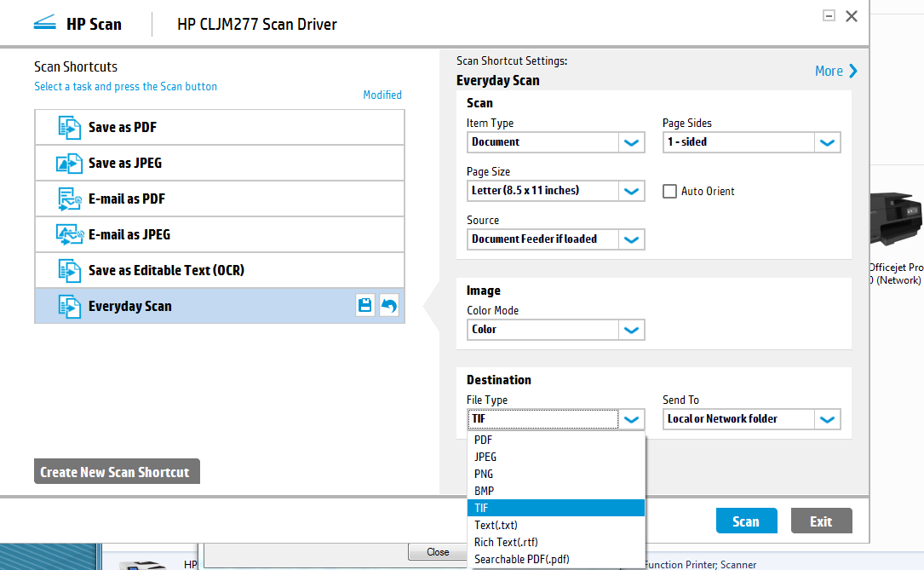Image resolution: width=924 pixels, height=570 pixels.
Task: Open the Item Type dropdown
Action: [x=631, y=142]
